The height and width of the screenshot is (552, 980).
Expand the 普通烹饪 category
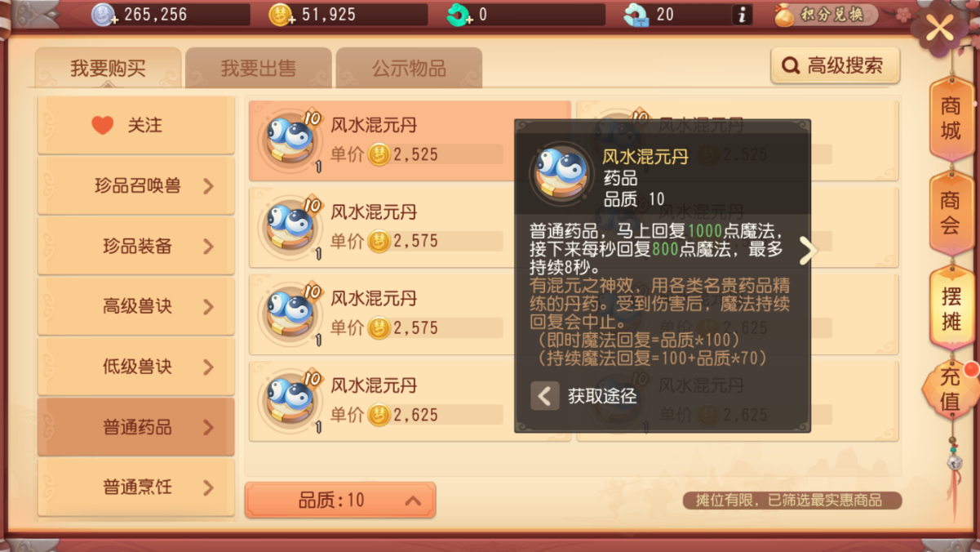(x=135, y=487)
